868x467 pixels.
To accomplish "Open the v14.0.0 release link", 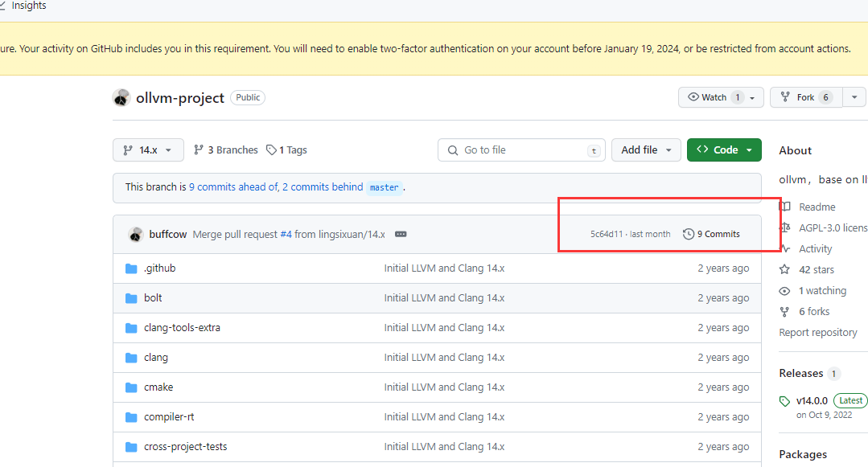I will 812,400.
